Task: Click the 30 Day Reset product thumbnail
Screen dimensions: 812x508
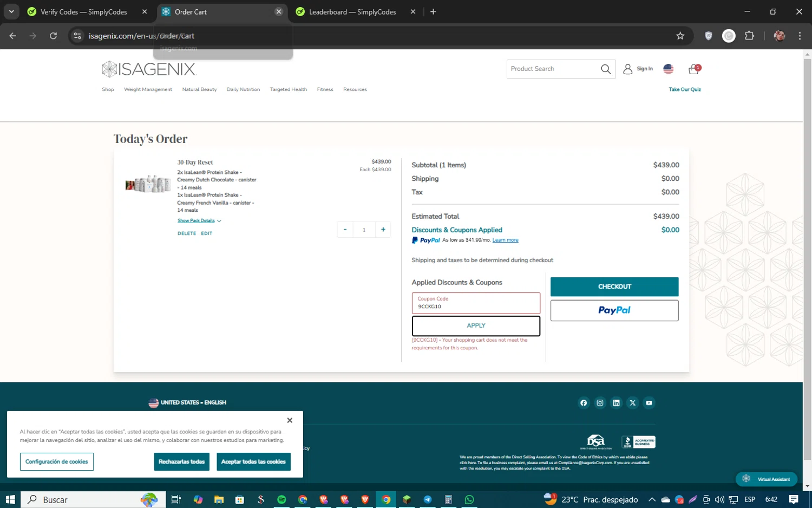Action: click(148, 184)
